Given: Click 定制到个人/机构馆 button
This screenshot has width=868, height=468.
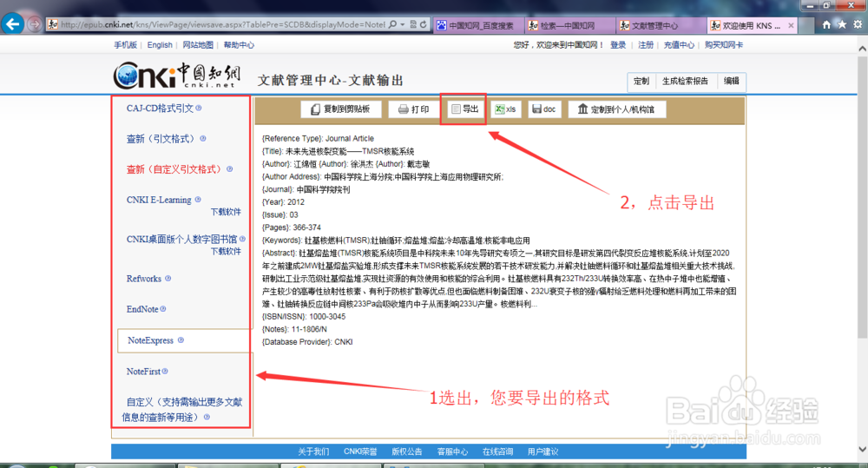Looking at the screenshot, I should click(616, 109).
